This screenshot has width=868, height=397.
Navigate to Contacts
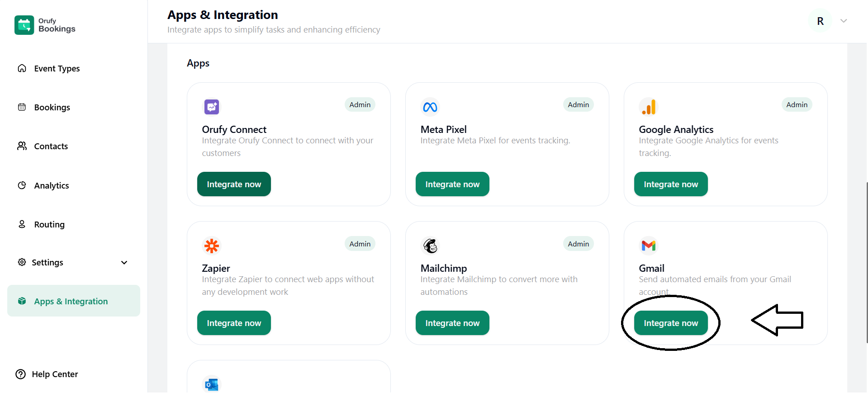coord(51,147)
